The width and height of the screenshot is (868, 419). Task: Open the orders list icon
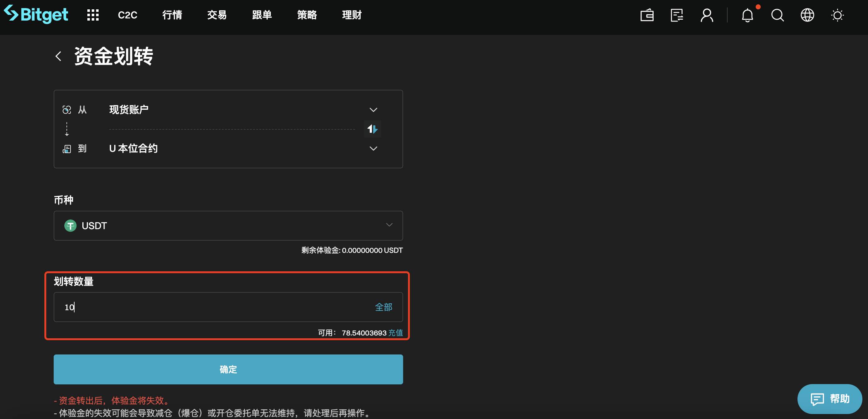pos(677,15)
